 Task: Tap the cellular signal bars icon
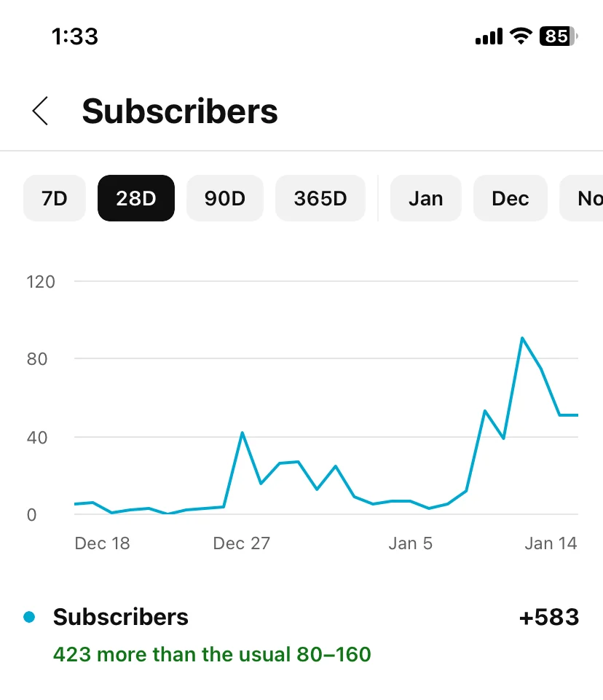pyautogui.click(x=489, y=36)
